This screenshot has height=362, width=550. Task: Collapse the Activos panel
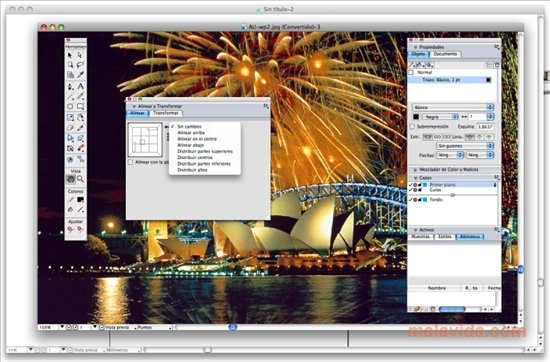[416, 230]
